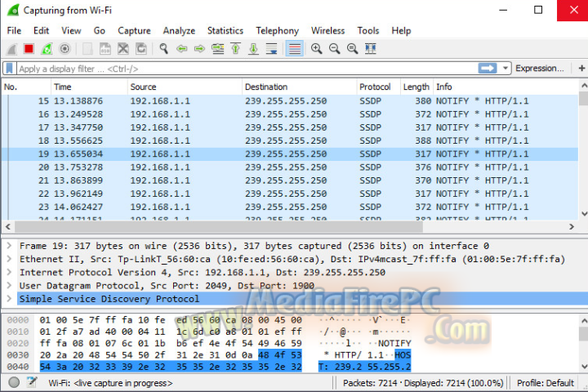Screen dimensions: 588x392
Task: Open the Capture menu
Action: 134,31
